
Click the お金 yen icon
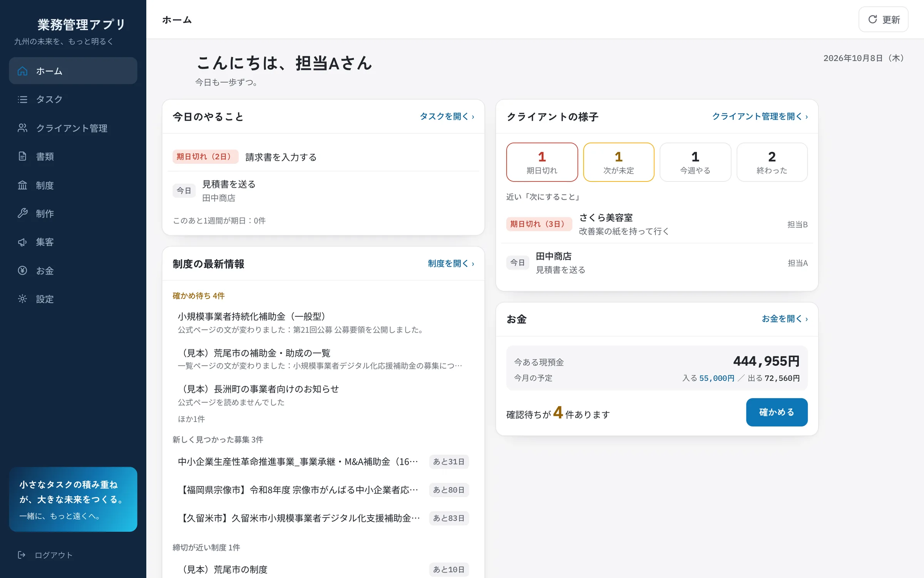click(22, 271)
